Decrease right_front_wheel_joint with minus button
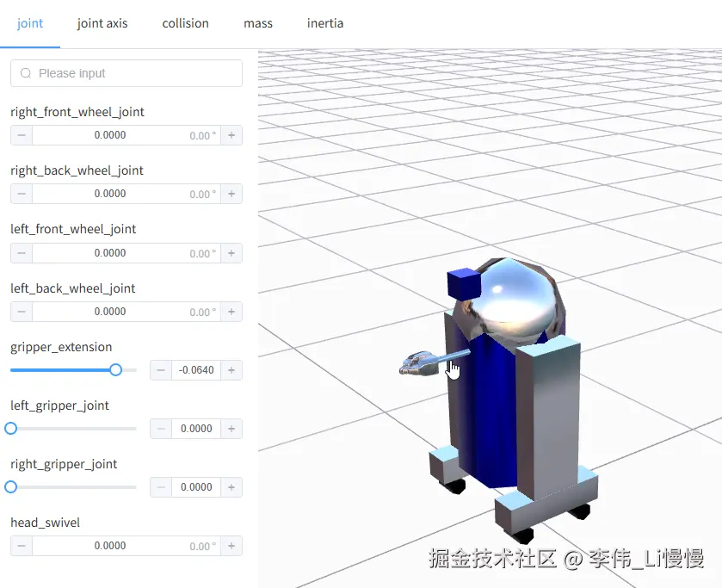722x588 pixels. click(x=22, y=135)
